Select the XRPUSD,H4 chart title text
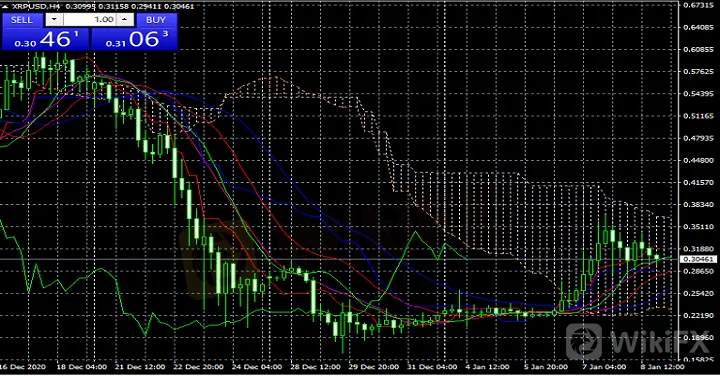The image size is (720, 376). pos(36,6)
